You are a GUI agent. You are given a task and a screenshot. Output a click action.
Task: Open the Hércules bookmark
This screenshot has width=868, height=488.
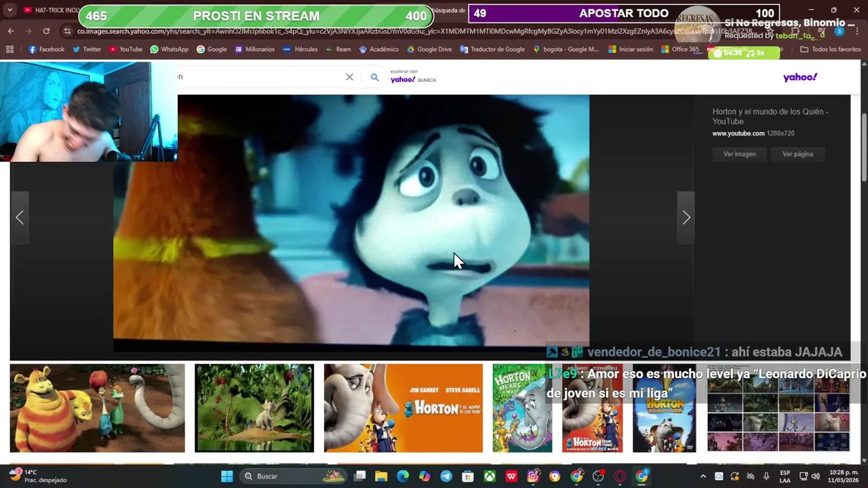[300, 49]
